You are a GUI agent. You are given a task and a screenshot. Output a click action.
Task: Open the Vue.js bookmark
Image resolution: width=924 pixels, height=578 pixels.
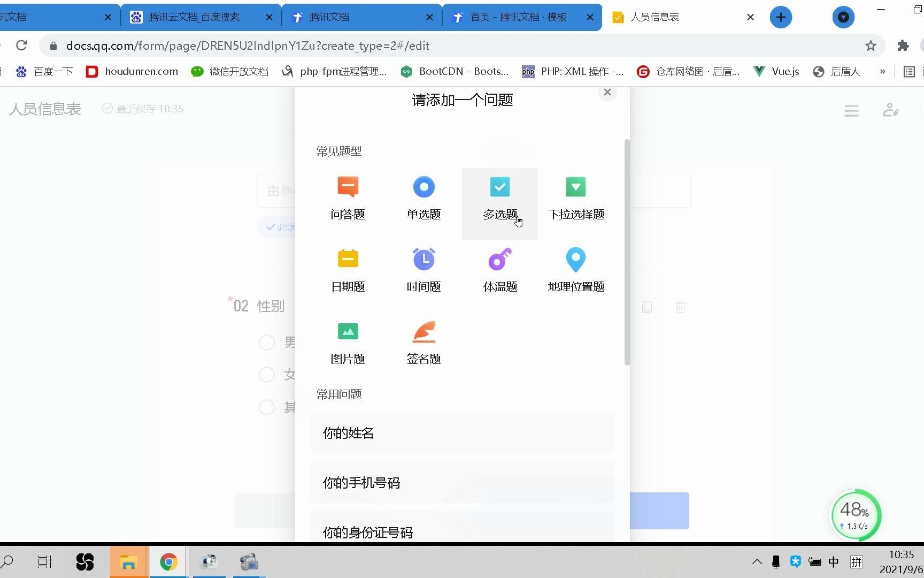point(776,71)
